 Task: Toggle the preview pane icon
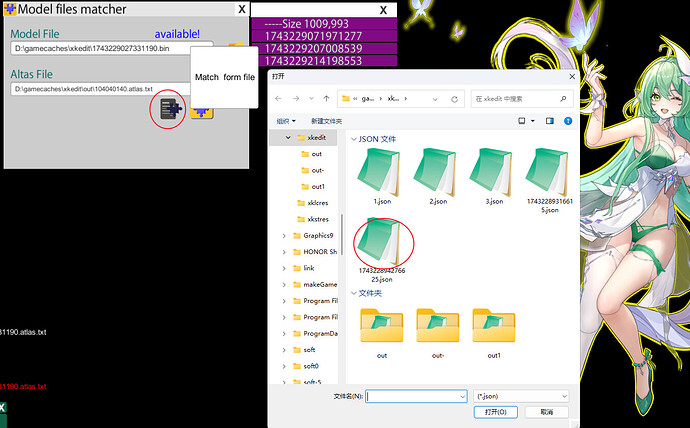550,121
